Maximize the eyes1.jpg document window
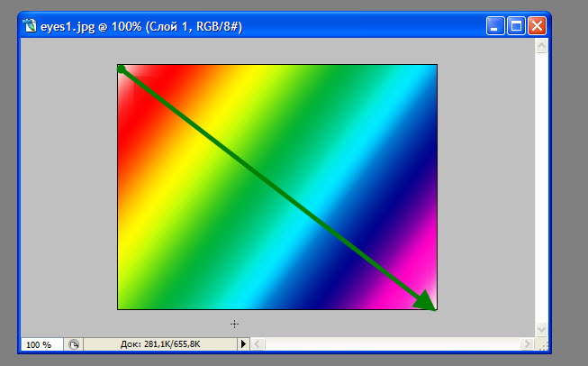Viewport: 588px width, 366px height. pyautogui.click(x=516, y=26)
